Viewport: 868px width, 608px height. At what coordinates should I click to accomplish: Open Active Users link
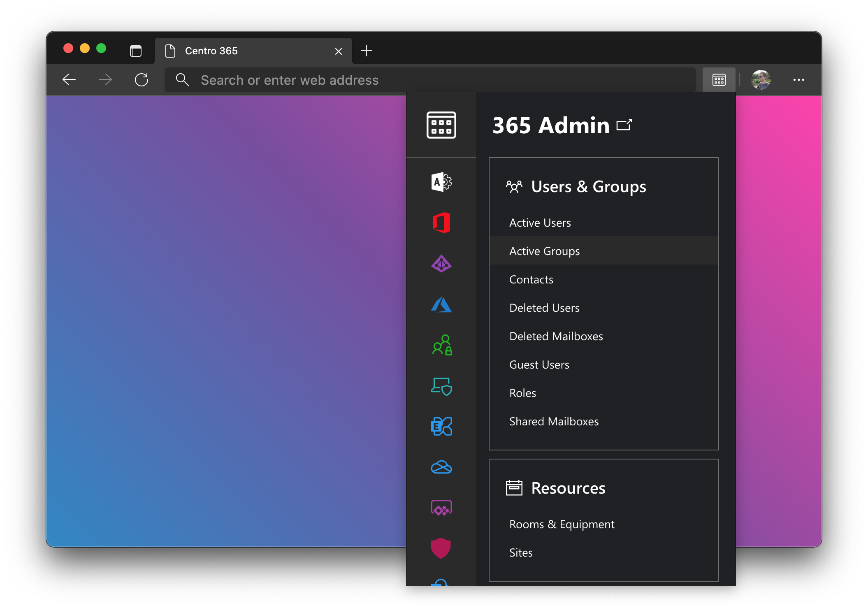tap(540, 223)
